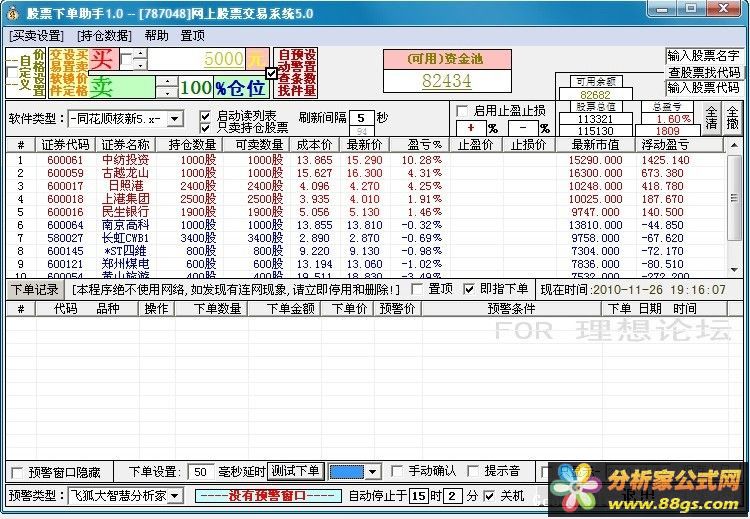Click the 测试下单 test order button
The height and width of the screenshot is (519, 750).
[296, 471]
